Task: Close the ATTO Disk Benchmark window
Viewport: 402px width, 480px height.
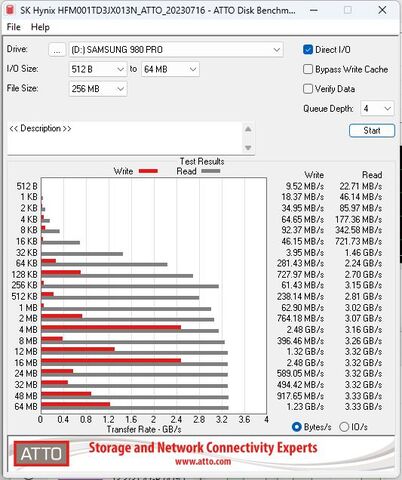Action: coord(382,10)
